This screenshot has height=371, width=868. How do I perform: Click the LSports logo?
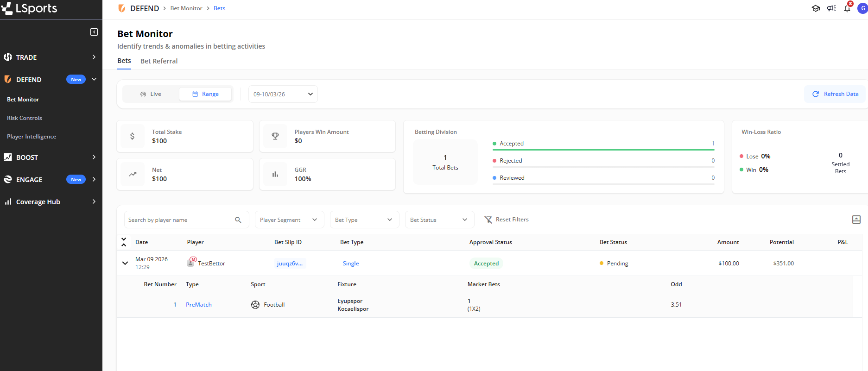pos(30,8)
